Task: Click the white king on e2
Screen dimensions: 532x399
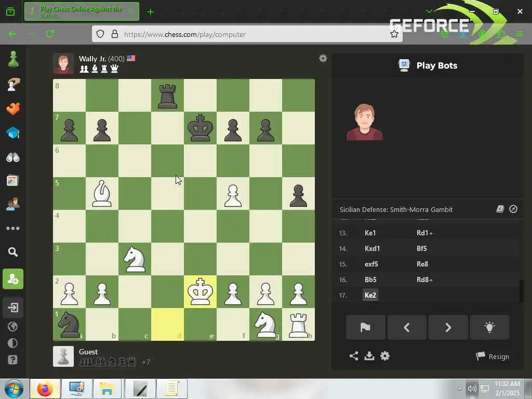Action: (x=200, y=292)
